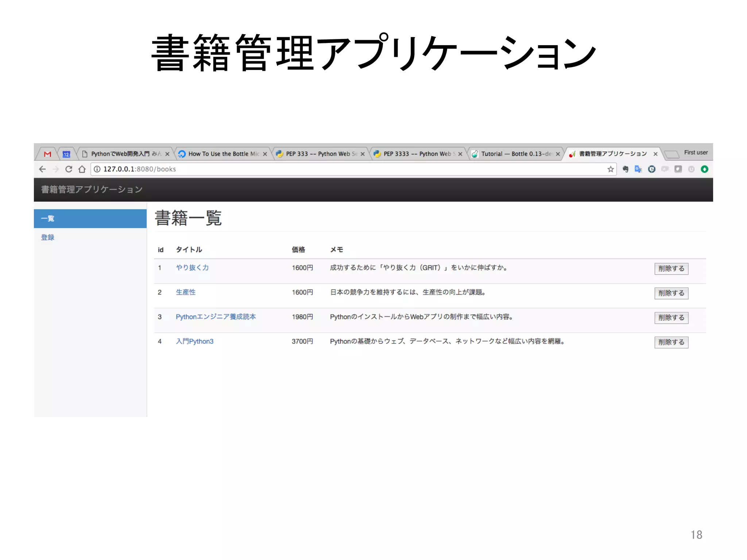The width and height of the screenshot is (747, 560).
Task: Click the id column header
Action: tap(160, 250)
